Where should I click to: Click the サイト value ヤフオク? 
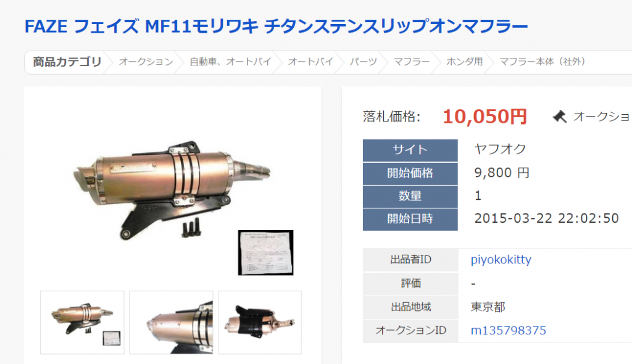click(x=500, y=149)
